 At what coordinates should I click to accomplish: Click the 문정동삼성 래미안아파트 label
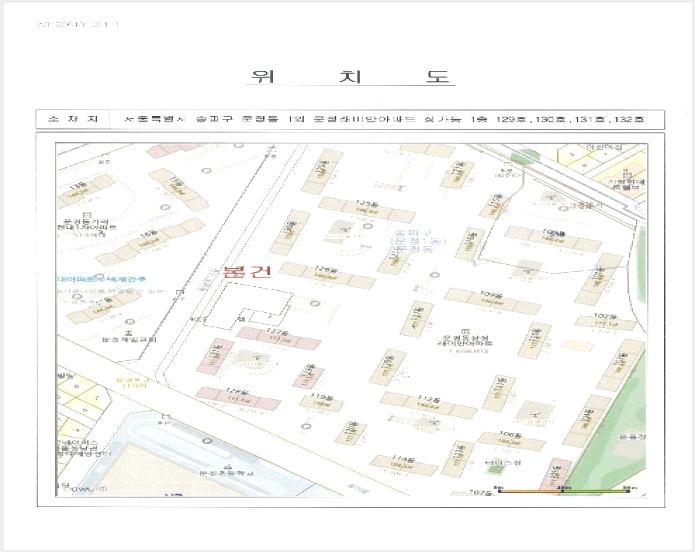tap(465, 340)
